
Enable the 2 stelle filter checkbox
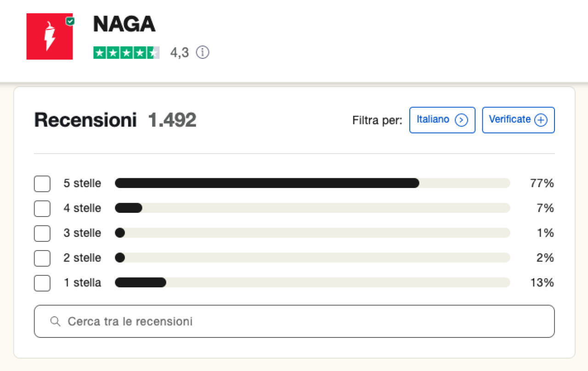click(42, 258)
